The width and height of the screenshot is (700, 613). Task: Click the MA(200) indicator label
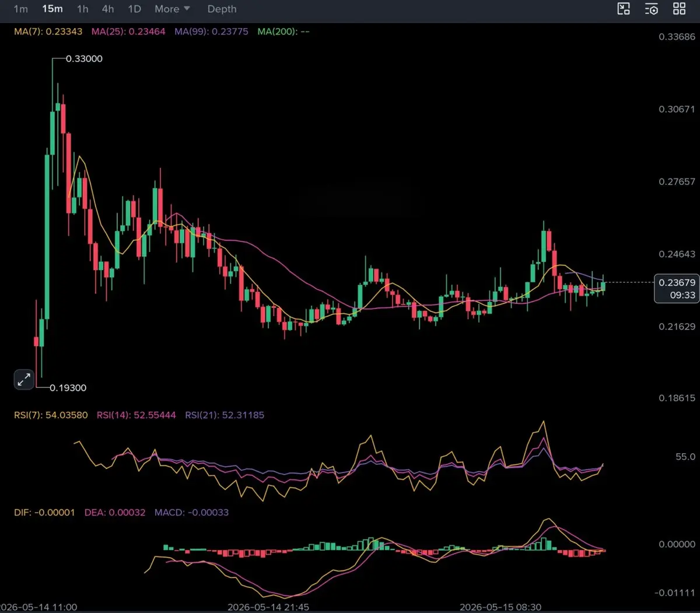[x=283, y=31]
